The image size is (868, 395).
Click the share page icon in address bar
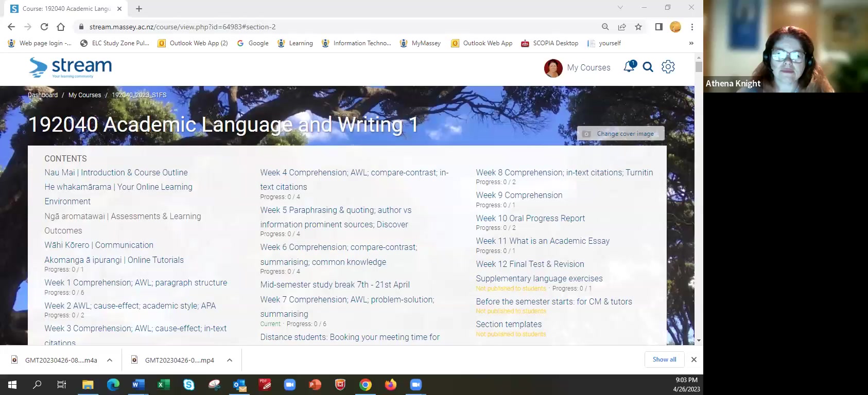622,27
